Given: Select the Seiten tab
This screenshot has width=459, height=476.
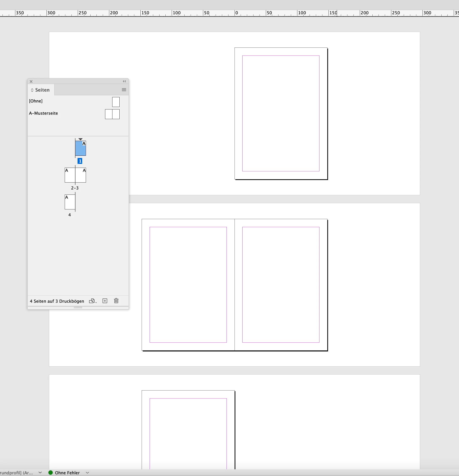Looking at the screenshot, I should [x=42, y=90].
